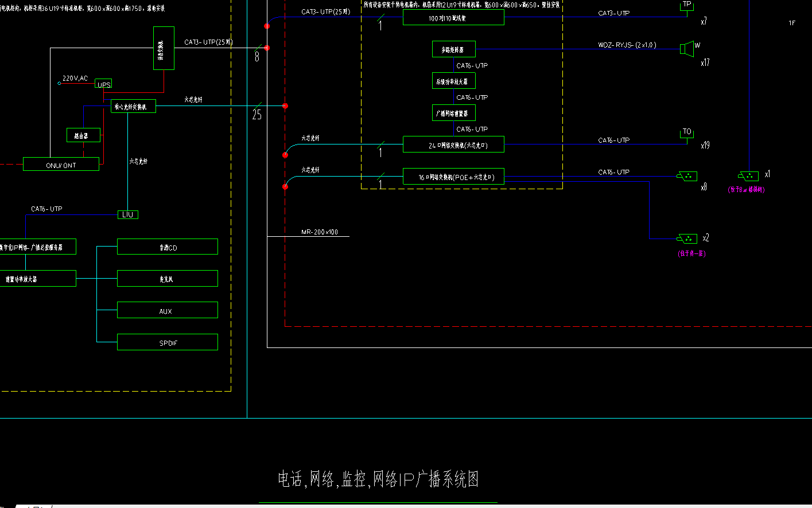Select the 后级功率放大器 box
This screenshot has width=812, height=508.
point(454,81)
